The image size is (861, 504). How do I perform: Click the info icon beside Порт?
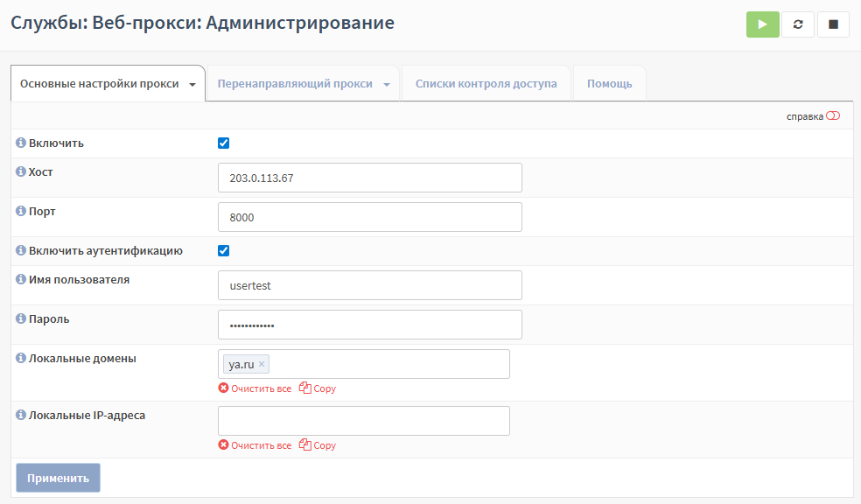coord(21,211)
